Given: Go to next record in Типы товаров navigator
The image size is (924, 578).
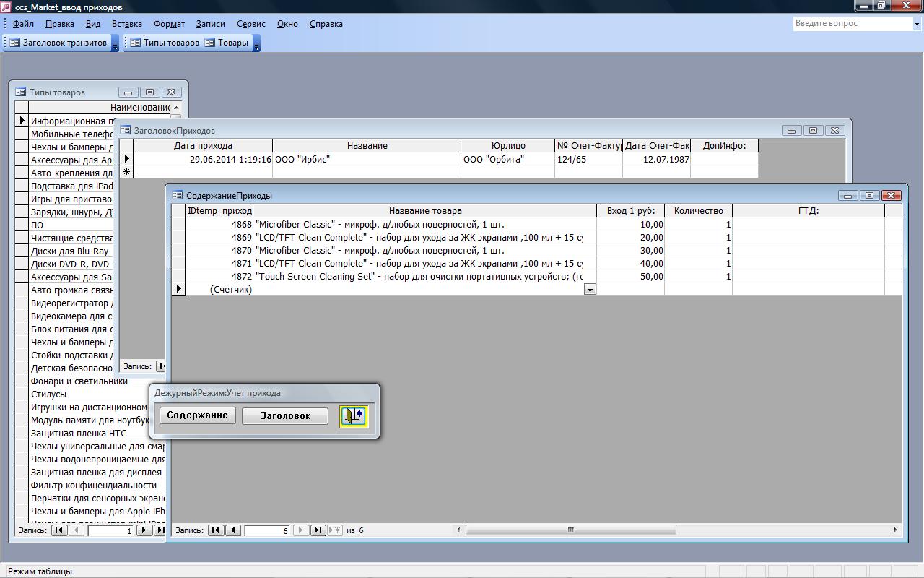Looking at the screenshot, I should pyautogui.click(x=144, y=530).
